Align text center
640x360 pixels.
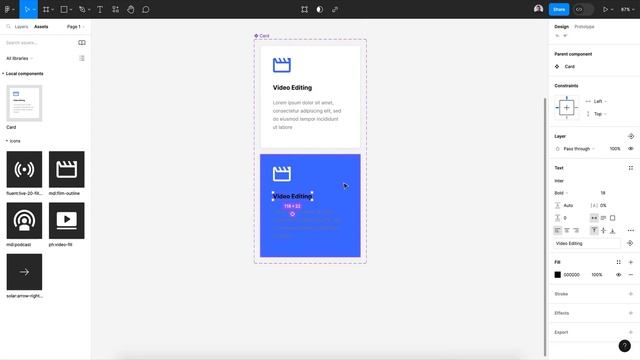pyautogui.click(x=567, y=231)
